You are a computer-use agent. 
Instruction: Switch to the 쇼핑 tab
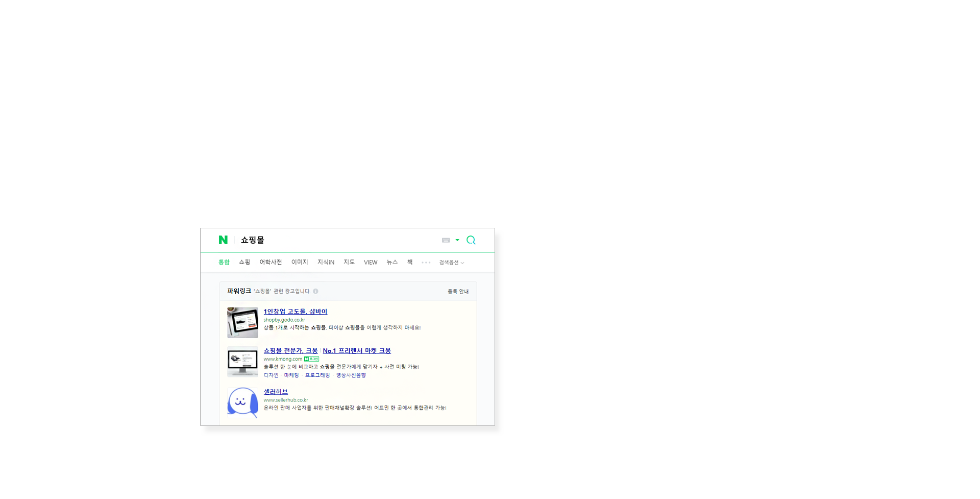(244, 263)
